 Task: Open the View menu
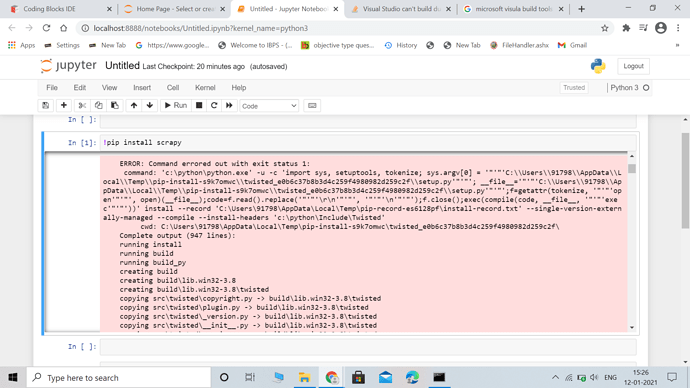110,88
